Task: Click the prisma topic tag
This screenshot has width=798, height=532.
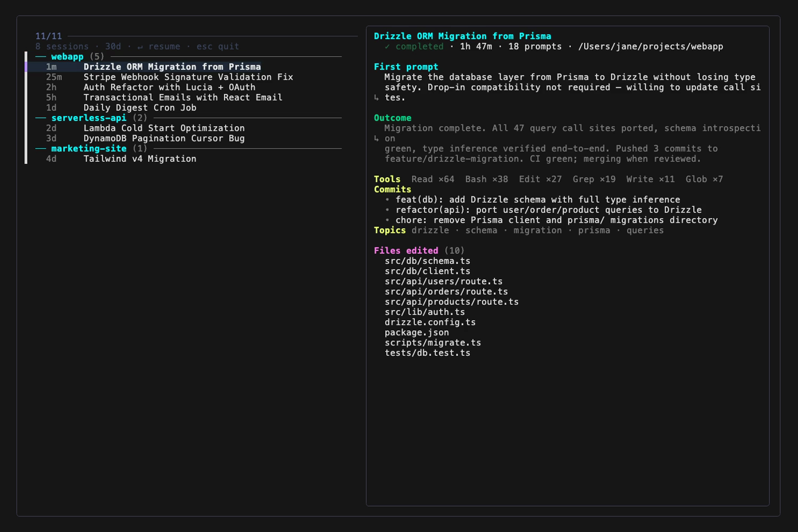Action: (x=594, y=230)
